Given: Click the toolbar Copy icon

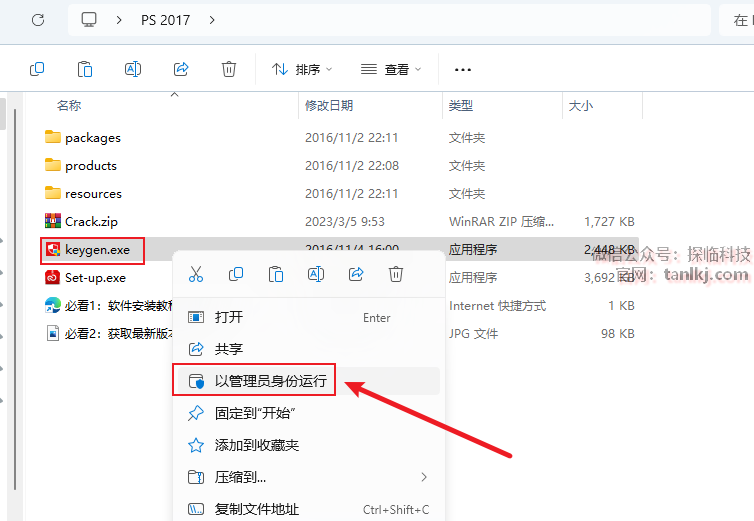Looking at the screenshot, I should click(37, 69).
